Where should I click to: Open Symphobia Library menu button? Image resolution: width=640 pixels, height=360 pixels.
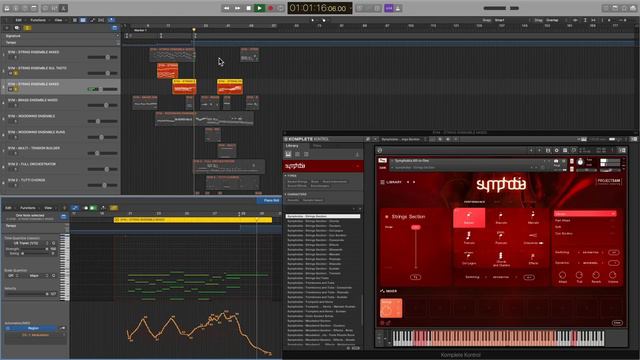(x=391, y=182)
